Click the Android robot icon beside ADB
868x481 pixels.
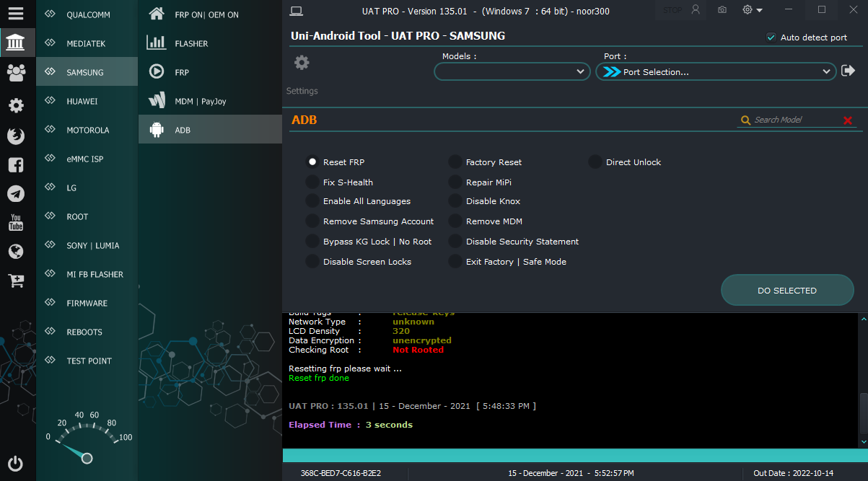[156, 129]
